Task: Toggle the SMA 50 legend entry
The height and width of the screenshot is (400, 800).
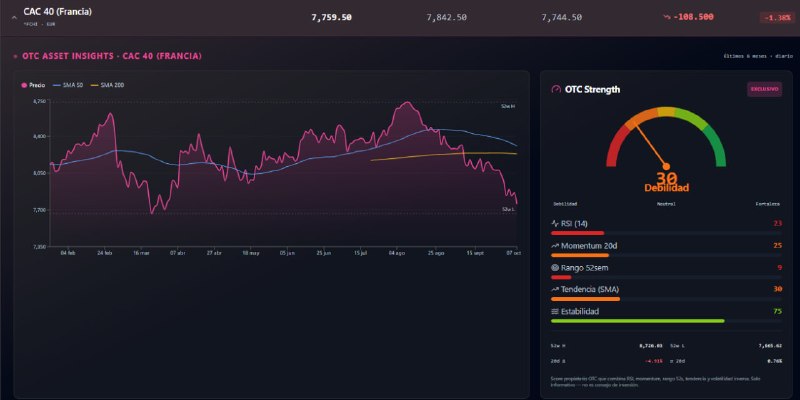Action: coord(67,85)
